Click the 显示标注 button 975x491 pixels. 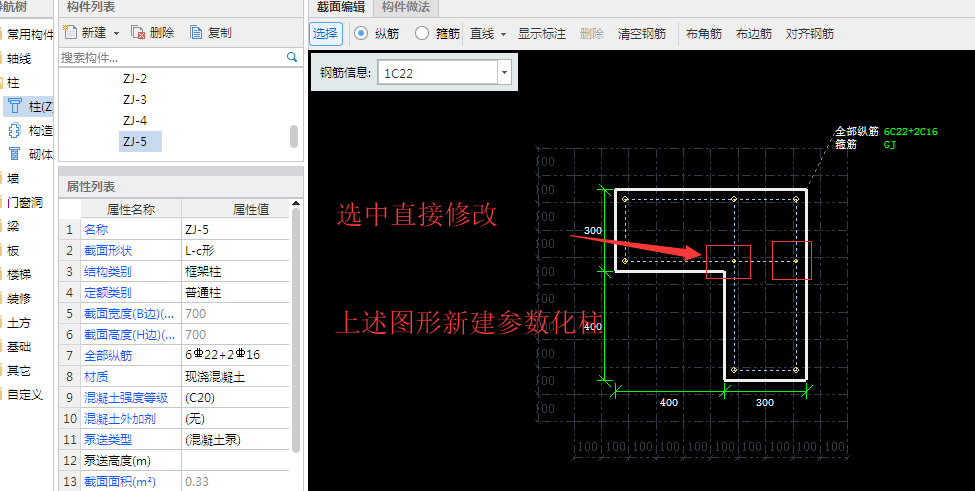[x=542, y=34]
